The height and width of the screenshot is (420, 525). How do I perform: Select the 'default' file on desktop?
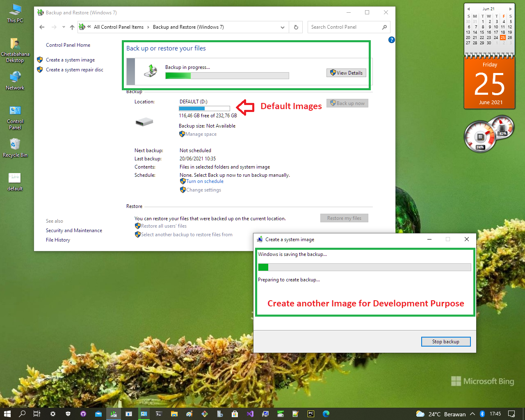[x=15, y=182]
